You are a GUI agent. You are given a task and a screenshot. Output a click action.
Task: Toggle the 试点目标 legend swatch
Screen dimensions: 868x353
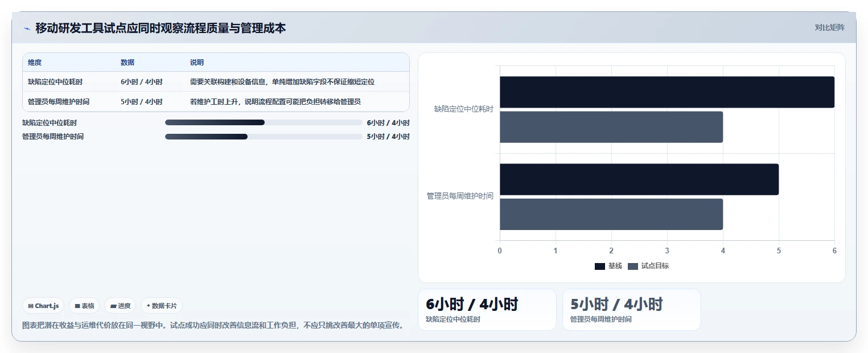pyautogui.click(x=633, y=266)
